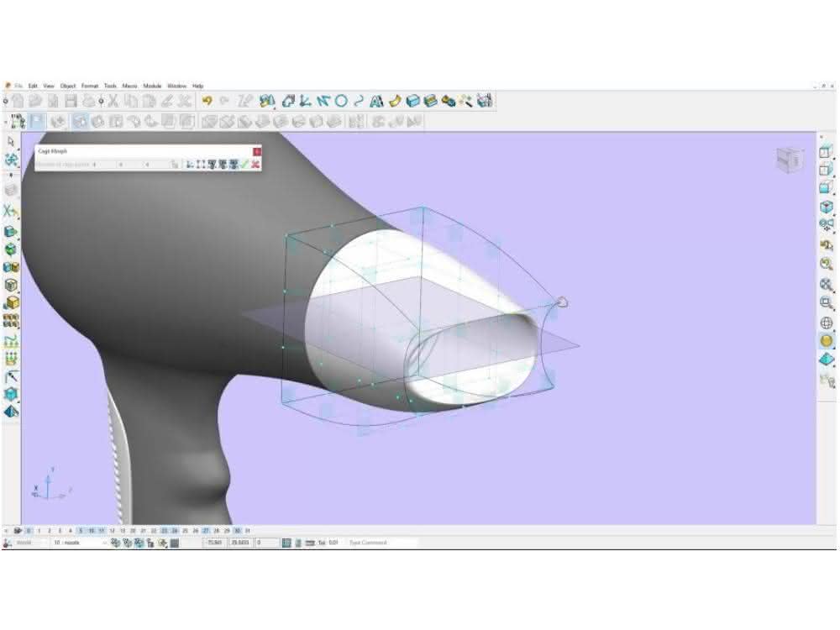Click second cage points number field

(129, 165)
